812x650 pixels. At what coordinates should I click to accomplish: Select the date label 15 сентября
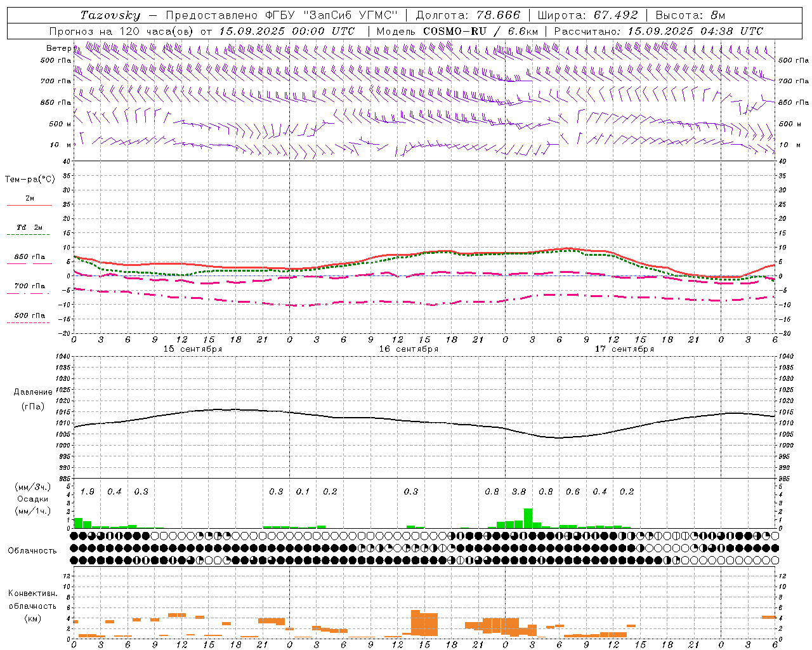[193, 349]
